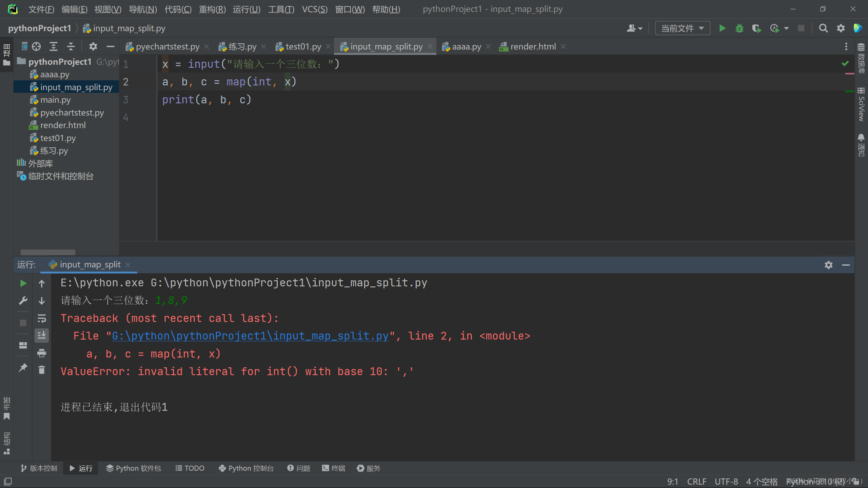
Task: Pin the run tab with pin icon
Action: pyautogui.click(x=23, y=368)
